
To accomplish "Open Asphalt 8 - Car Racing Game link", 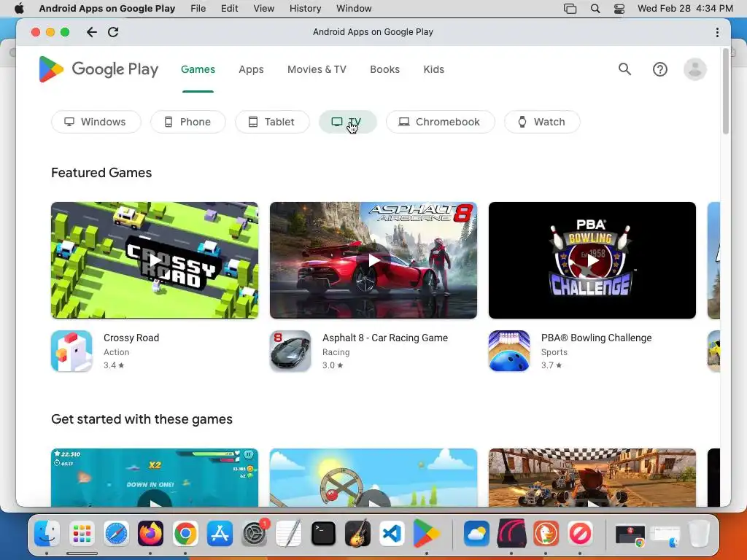I will pos(385,338).
